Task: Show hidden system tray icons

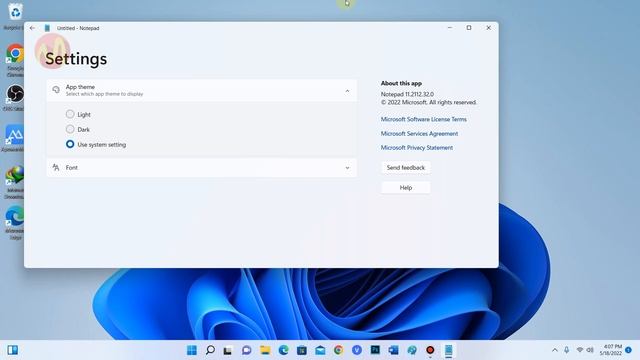Action: click(554, 350)
